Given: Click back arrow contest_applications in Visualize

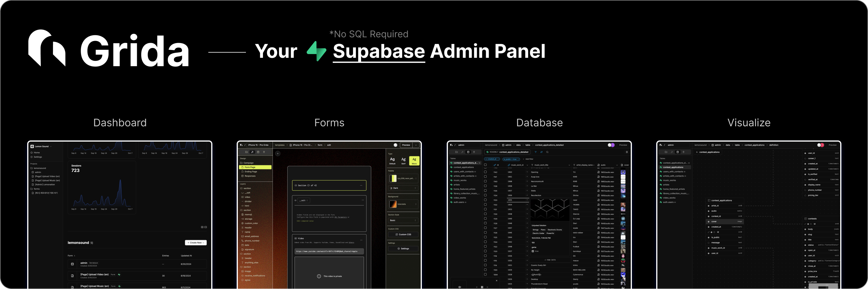Looking at the screenshot, I should tap(708, 152).
